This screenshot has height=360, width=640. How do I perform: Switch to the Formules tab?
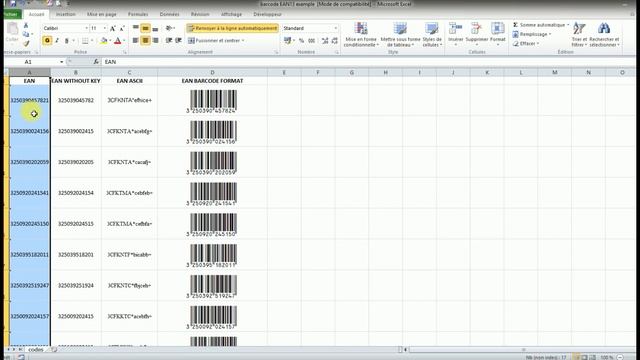(x=138, y=14)
